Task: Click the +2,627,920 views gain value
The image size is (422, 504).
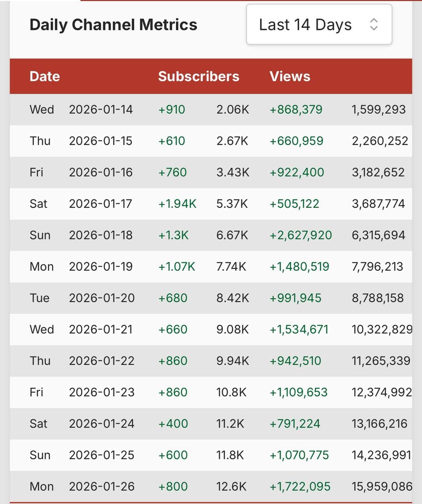Action: tap(300, 235)
